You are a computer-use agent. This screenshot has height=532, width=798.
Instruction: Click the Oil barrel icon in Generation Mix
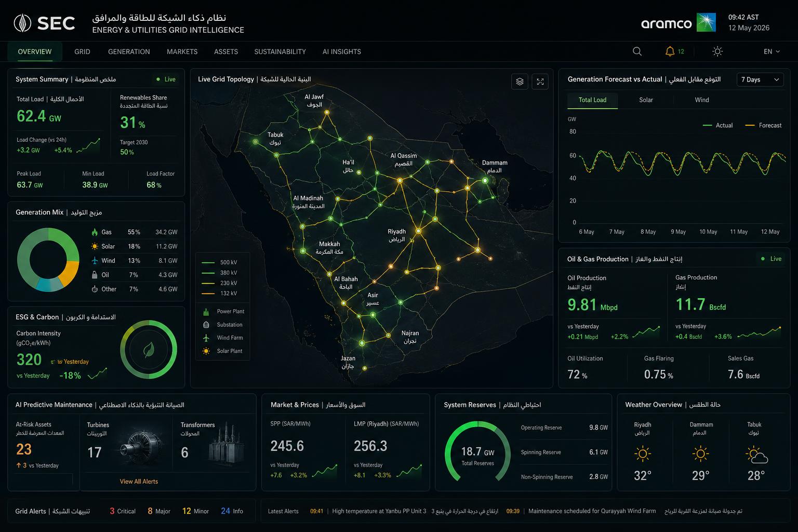(95, 275)
